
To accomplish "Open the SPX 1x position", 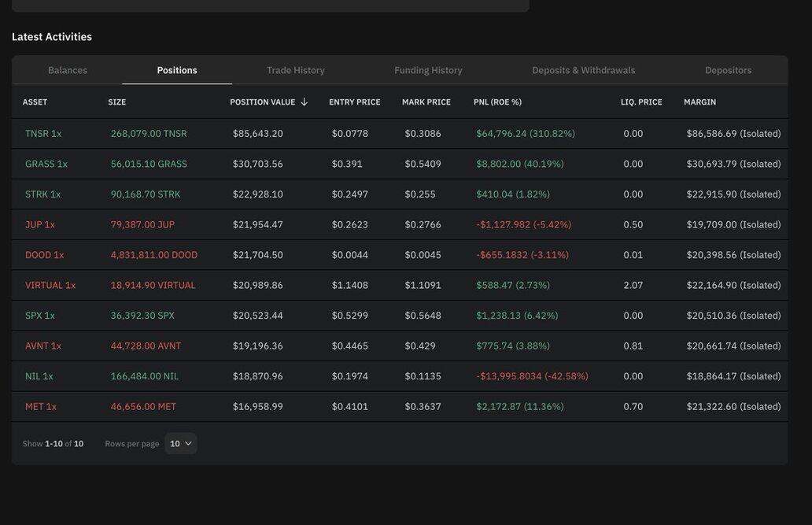I will click(40, 316).
